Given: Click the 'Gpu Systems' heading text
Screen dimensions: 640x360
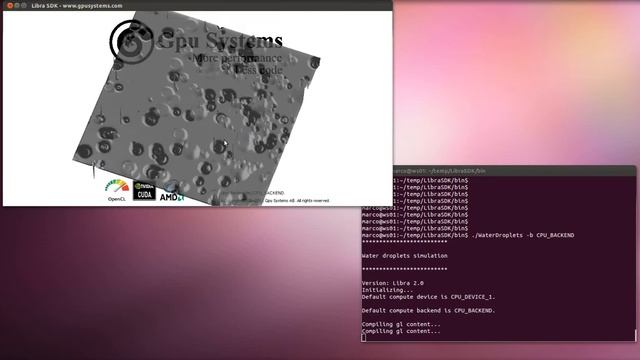Looking at the screenshot, I should 220,41.
